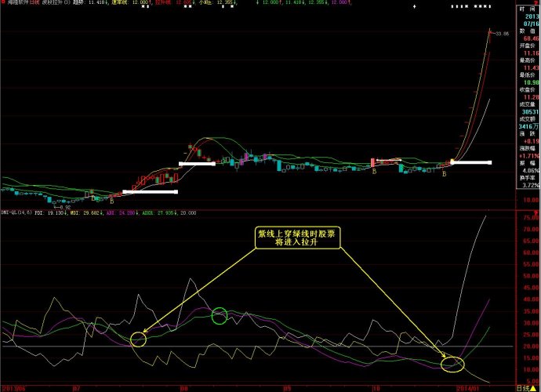The height and width of the screenshot is (392, 541).
Task: Click the 振幅 value 4.06%
Action: (x=531, y=170)
